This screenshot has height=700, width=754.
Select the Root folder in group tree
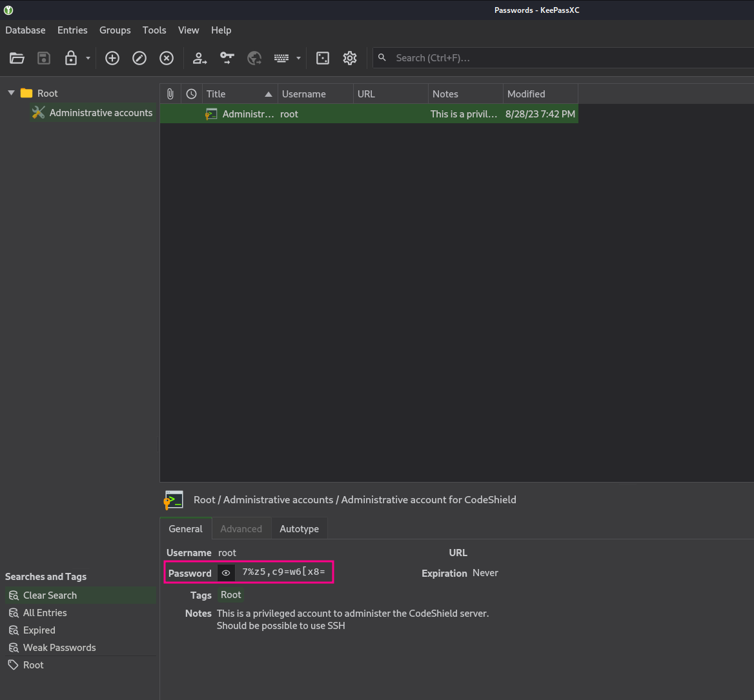point(39,93)
